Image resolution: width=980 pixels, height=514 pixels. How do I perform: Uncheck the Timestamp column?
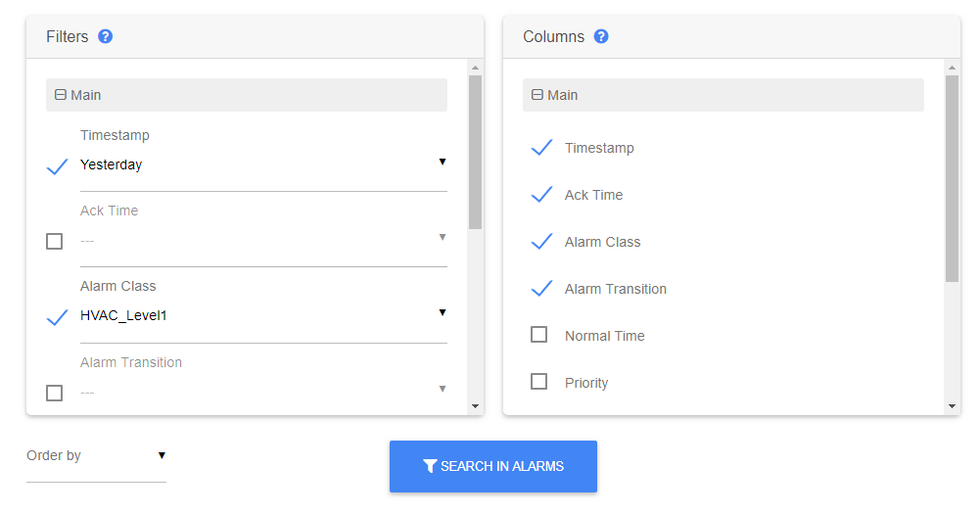(x=541, y=148)
